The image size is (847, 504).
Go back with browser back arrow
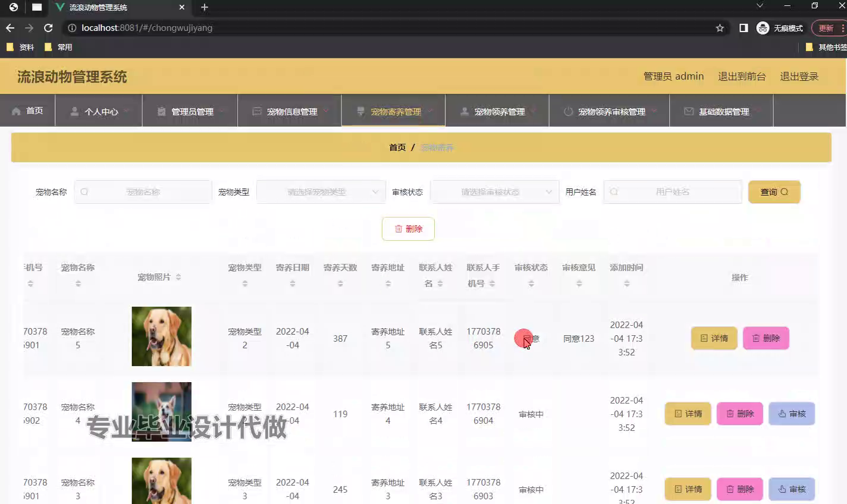click(x=10, y=28)
